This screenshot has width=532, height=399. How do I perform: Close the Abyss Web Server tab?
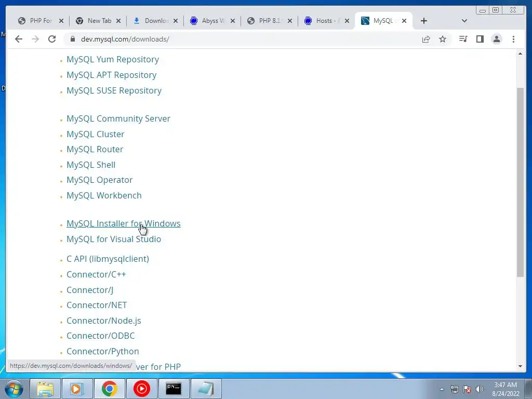[x=233, y=21]
